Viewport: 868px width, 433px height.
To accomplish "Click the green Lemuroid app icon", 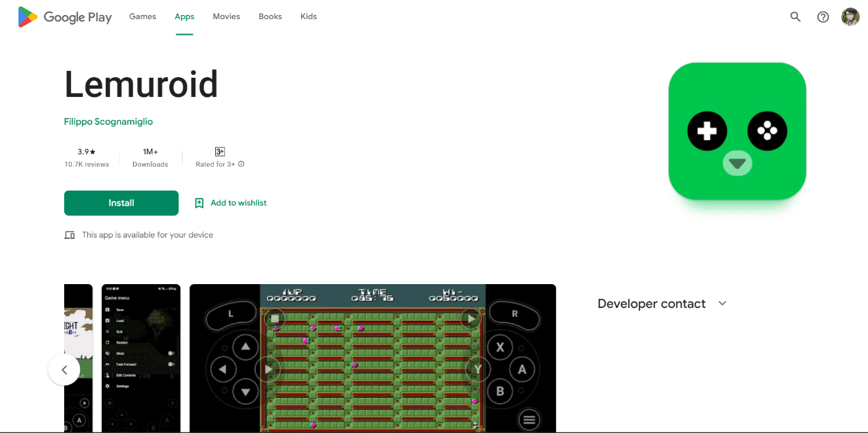I will (x=737, y=131).
